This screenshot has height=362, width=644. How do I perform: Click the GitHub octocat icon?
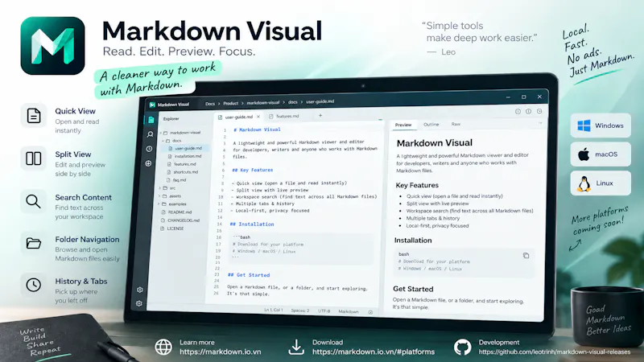[x=462, y=348]
